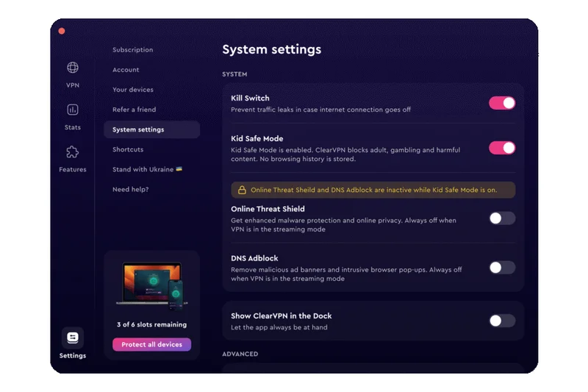588x392 pixels.
Task: Click 'Get enhanced malware protection' description
Action: [x=343, y=225]
